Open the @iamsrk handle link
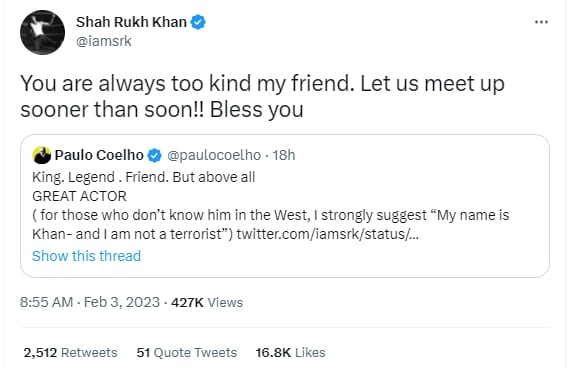 103,41
